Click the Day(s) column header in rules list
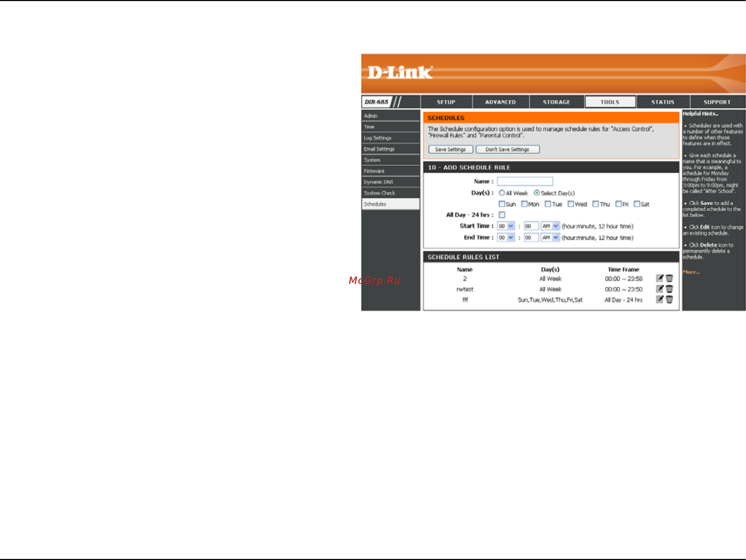This screenshot has height=560, width=746. (x=550, y=269)
